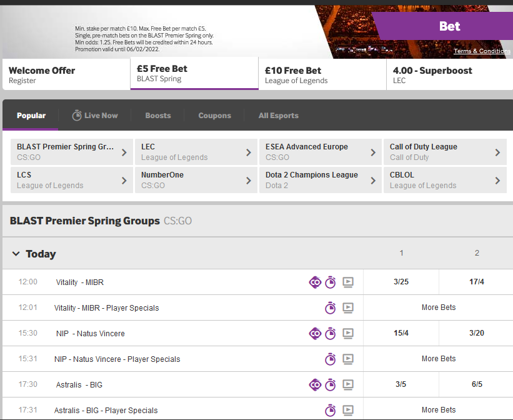Open More Bets for Vitality - MIBR Player Specials
Viewport: 513px width, 420px height.
coord(439,307)
